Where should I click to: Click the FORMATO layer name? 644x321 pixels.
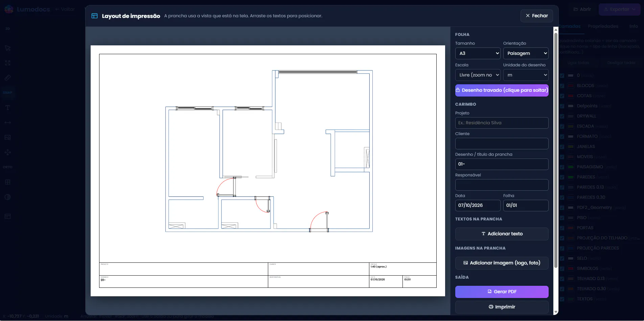(587, 136)
